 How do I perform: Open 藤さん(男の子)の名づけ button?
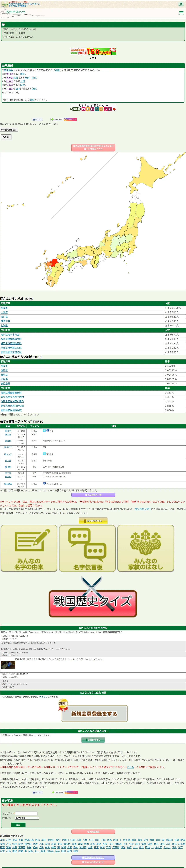coord(93,858)
